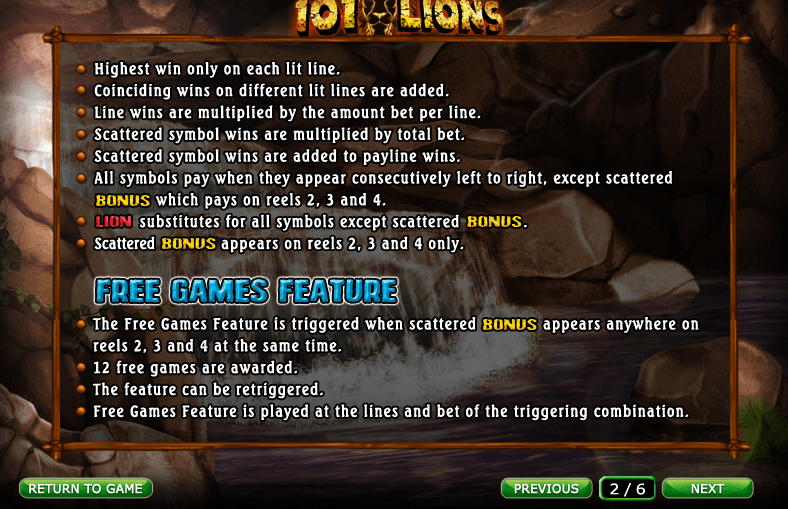Click the Return To Game button

pos(86,488)
